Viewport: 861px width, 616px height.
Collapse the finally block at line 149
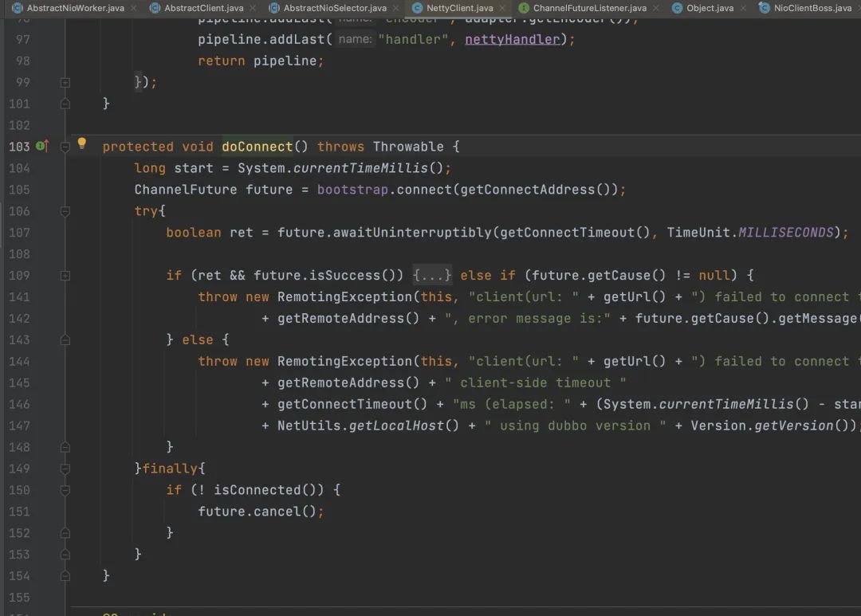click(x=65, y=469)
